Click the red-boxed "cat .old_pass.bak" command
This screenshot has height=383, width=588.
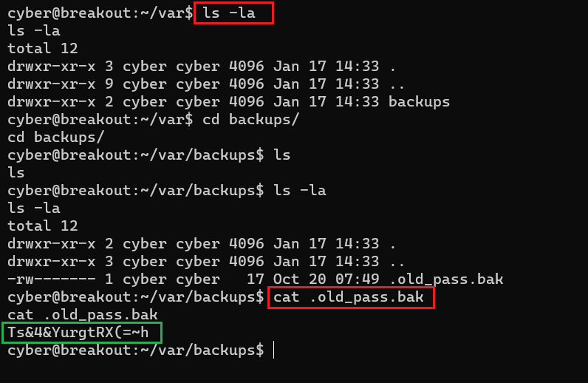pos(350,298)
